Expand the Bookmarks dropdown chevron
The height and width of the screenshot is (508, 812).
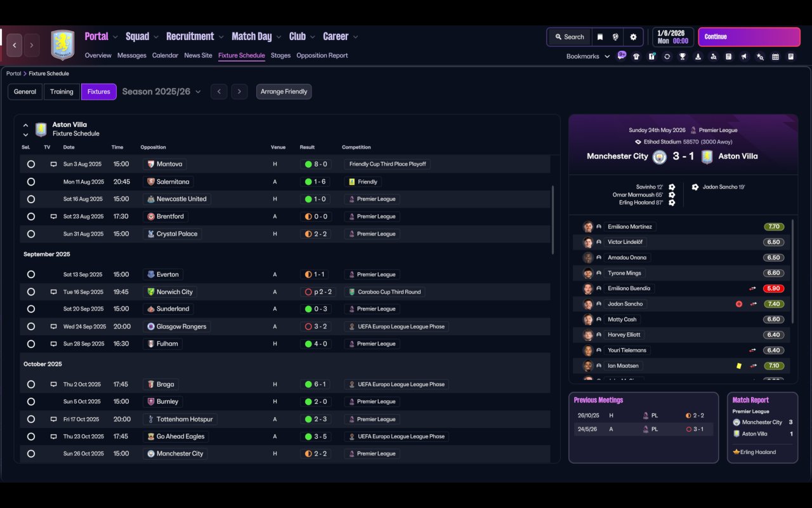pos(607,57)
